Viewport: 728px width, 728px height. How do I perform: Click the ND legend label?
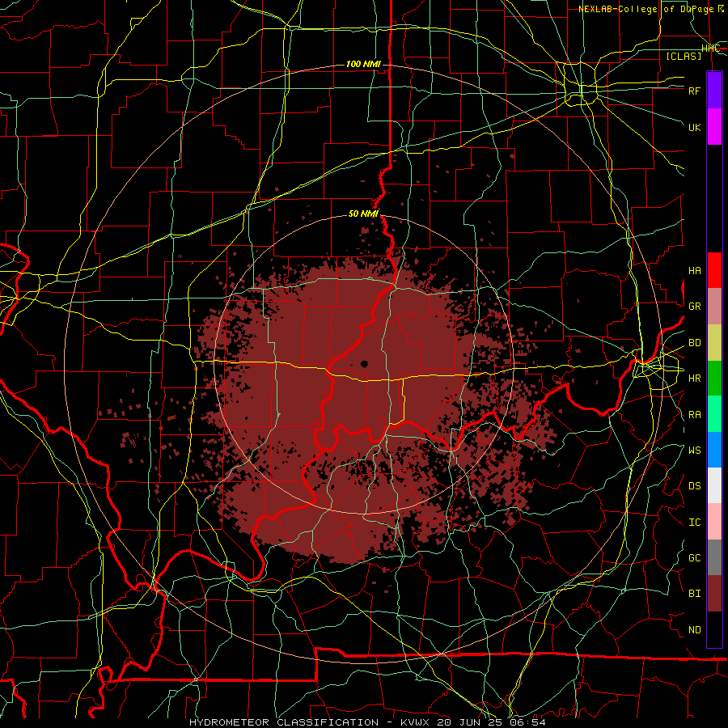tap(694, 629)
